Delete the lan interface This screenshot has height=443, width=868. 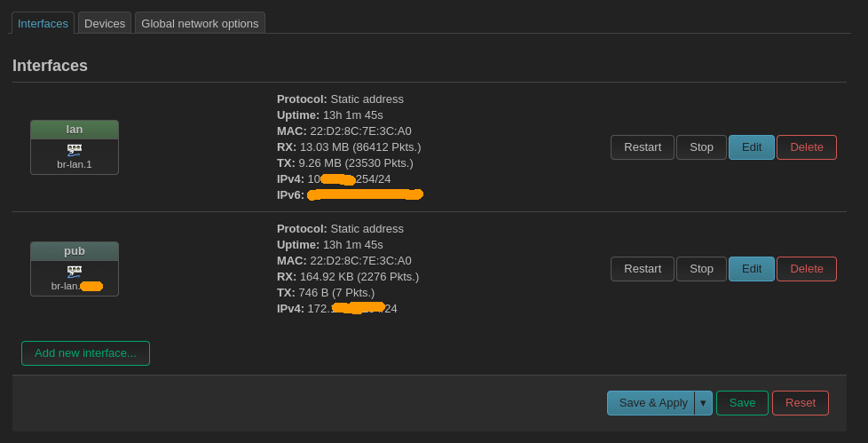pos(807,147)
